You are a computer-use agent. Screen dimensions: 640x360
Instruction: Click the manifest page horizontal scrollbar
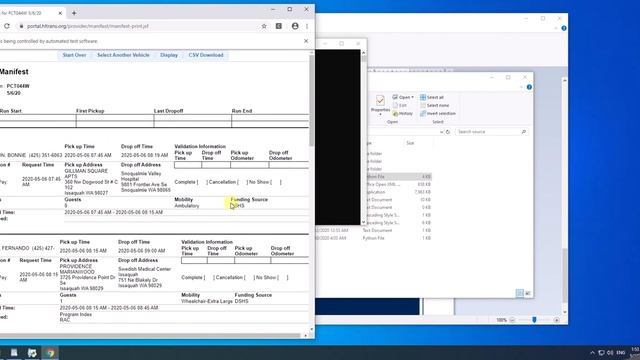coord(150,336)
